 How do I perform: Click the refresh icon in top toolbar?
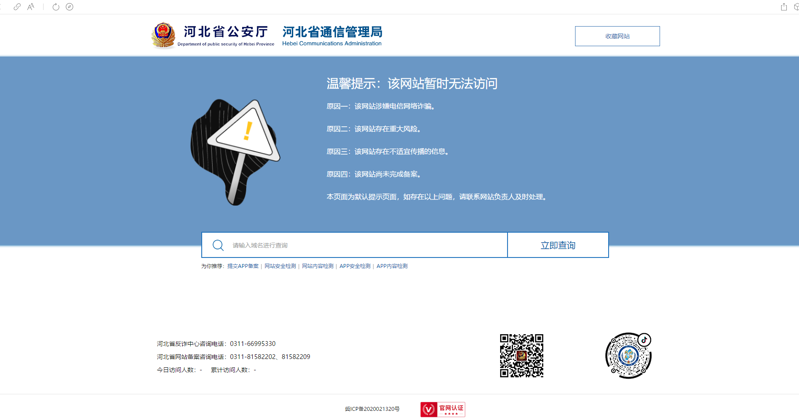56,7
